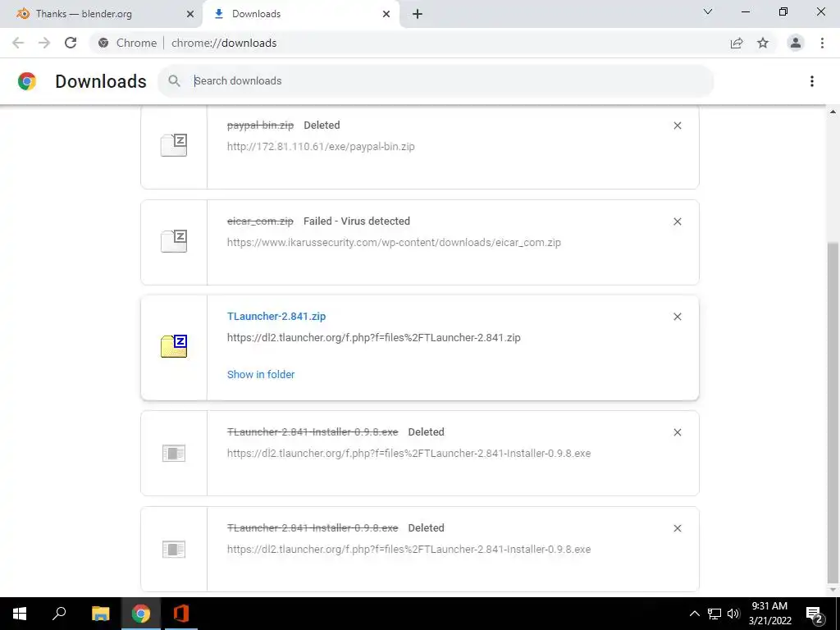Click Show in folder for TLauncher zip
Viewport: 840px width, 630px height.
(261, 374)
